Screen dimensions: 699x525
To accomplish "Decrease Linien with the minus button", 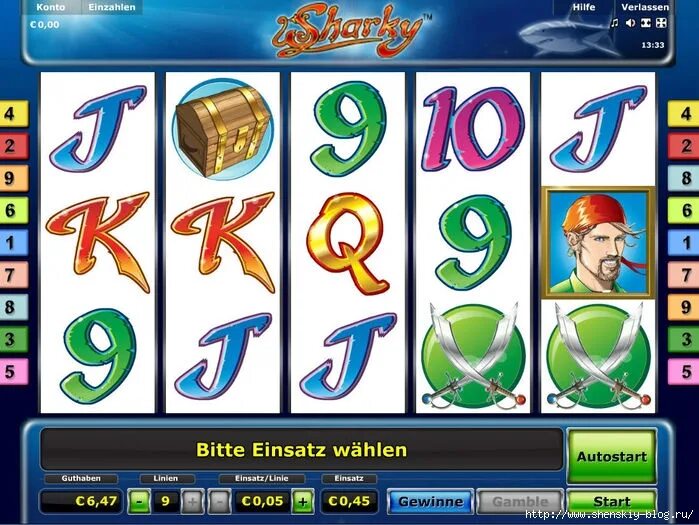I will [x=139, y=502].
